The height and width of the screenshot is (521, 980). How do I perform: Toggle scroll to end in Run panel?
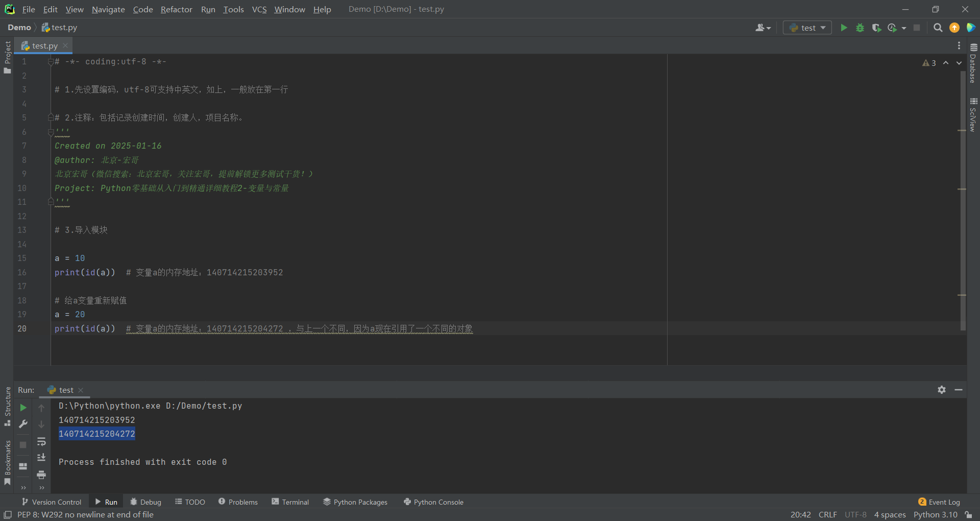coord(41,458)
